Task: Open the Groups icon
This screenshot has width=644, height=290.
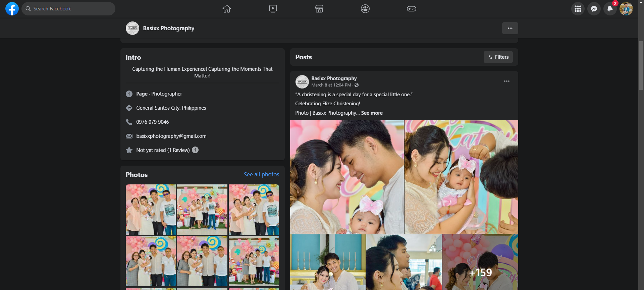Action: (365, 9)
